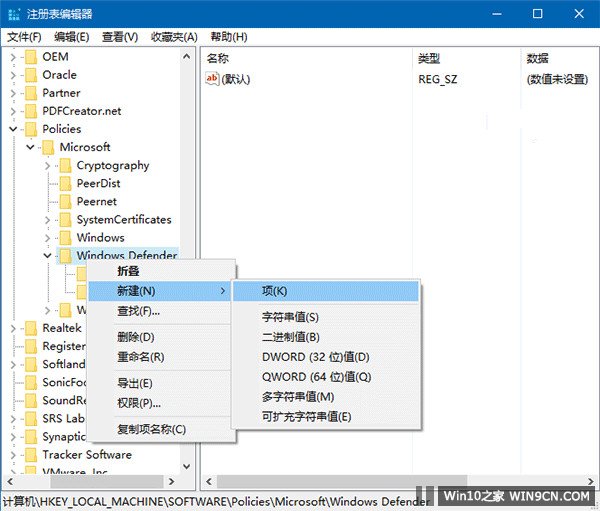Click the OEM folder icon
Screen dimensions: 600x511
coord(30,57)
